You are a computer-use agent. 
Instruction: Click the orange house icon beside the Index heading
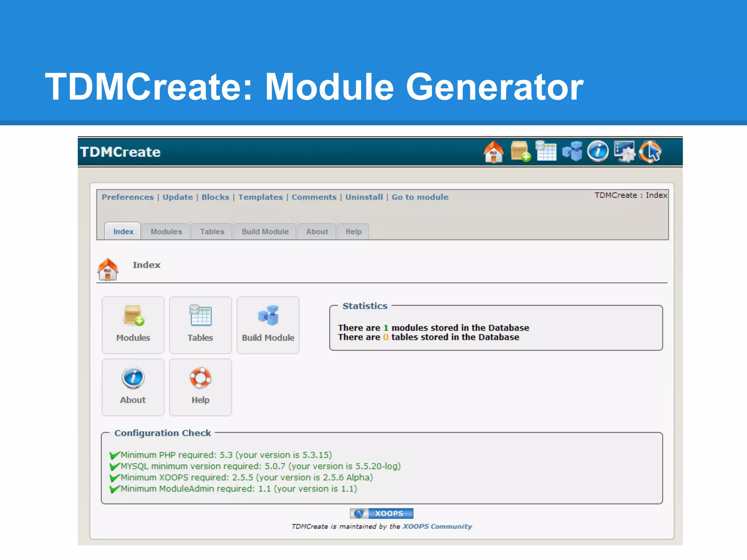click(108, 269)
